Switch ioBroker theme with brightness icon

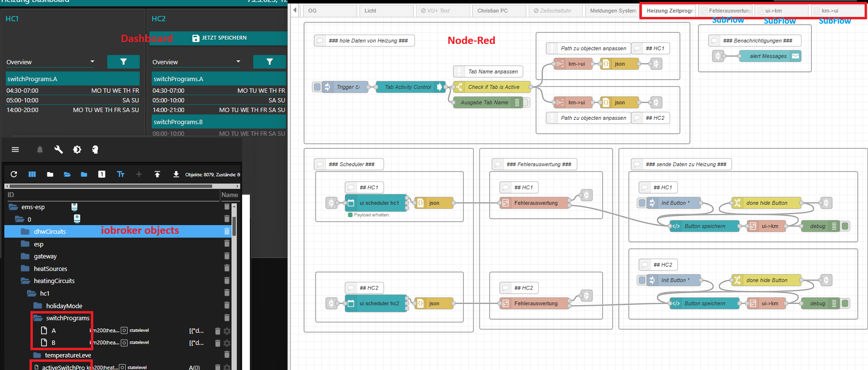[x=77, y=150]
